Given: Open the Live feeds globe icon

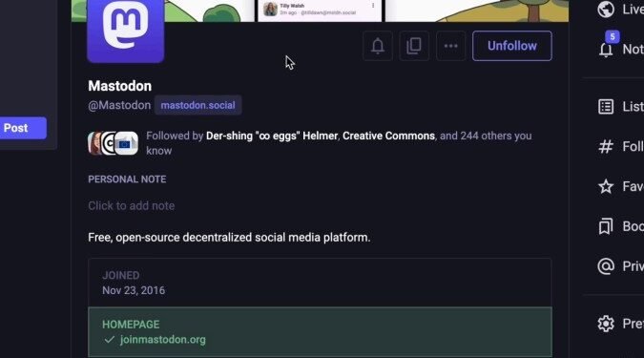Looking at the screenshot, I should (x=606, y=9).
